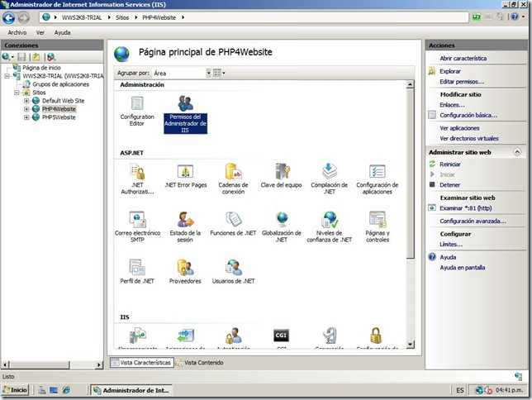Click the Sitios breadcrumb in address bar
Screen dimensions: 532x400
(122, 17)
